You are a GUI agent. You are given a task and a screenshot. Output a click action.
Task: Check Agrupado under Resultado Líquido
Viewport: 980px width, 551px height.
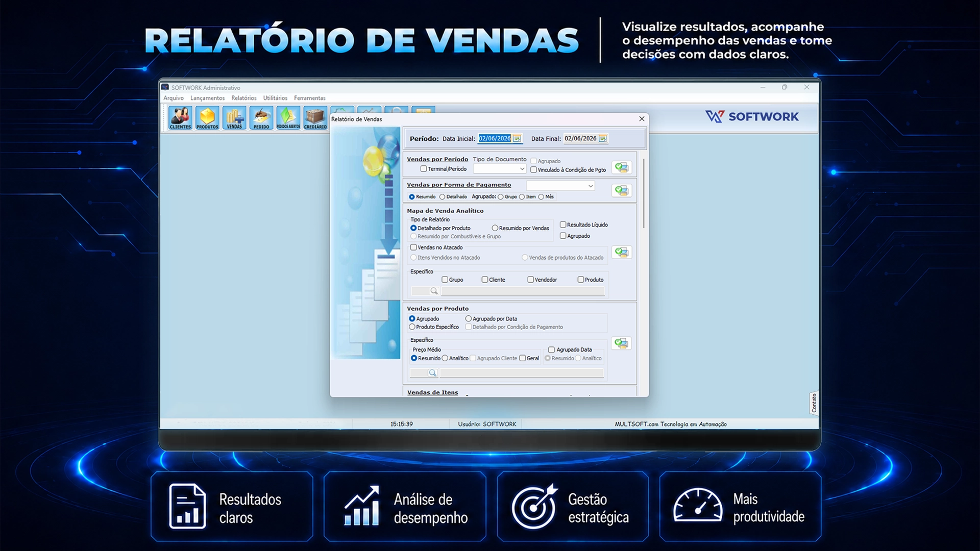click(563, 236)
